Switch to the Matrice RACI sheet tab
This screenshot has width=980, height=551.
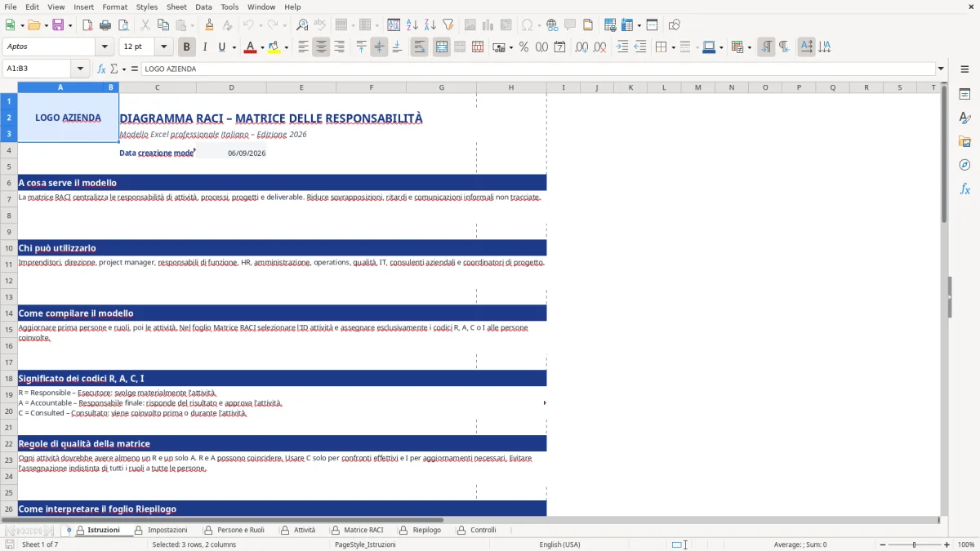click(x=363, y=530)
